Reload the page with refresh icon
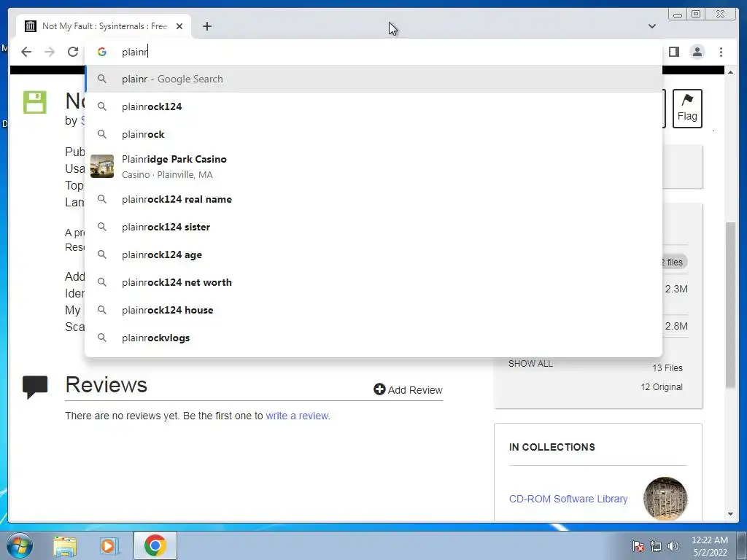Screen dimensions: 747x560 click(x=73, y=52)
